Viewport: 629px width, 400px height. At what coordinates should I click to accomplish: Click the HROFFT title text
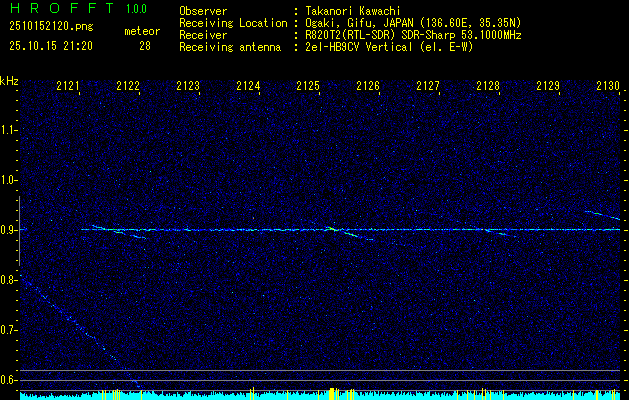tap(62, 8)
